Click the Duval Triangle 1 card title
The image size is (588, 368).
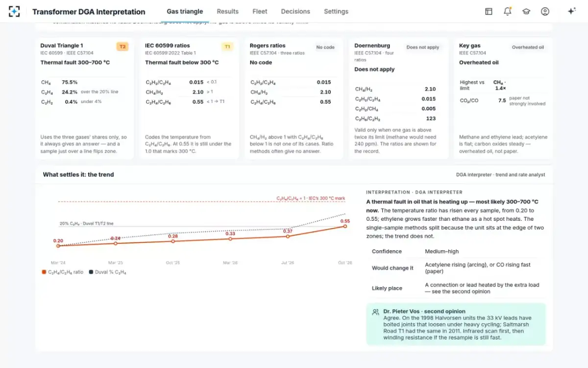click(x=62, y=46)
